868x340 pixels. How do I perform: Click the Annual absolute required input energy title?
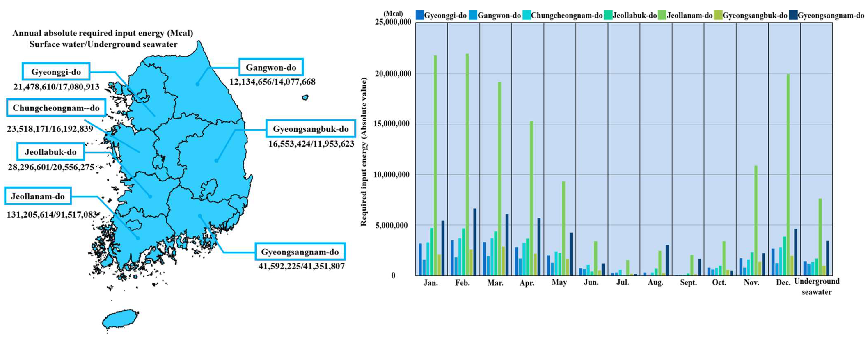[103, 33]
